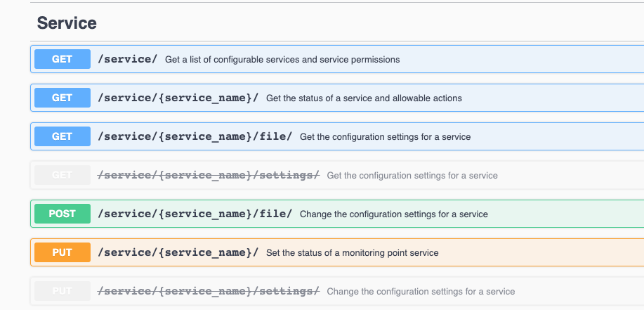The width and height of the screenshot is (644, 310).
Task: Expand 'Set the status of a monitoring point service'
Action: point(352,253)
